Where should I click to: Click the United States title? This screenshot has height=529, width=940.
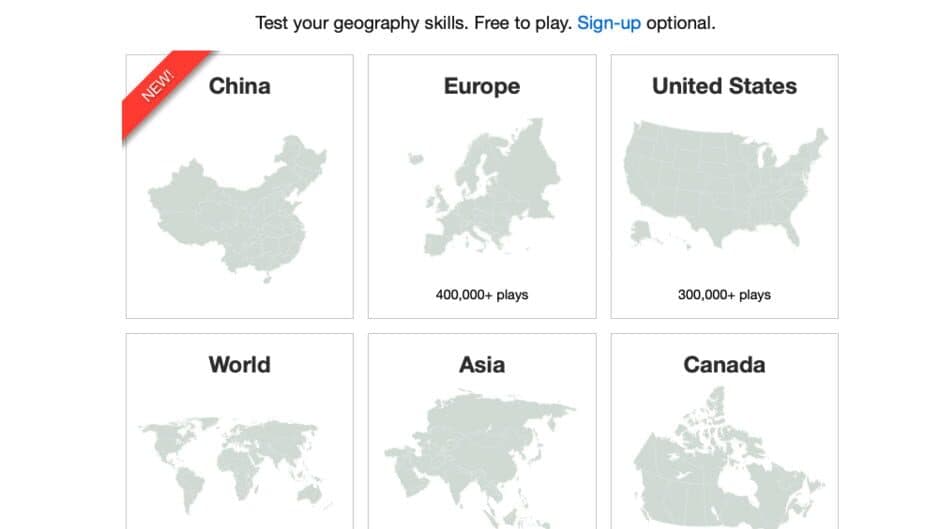[x=724, y=86]
